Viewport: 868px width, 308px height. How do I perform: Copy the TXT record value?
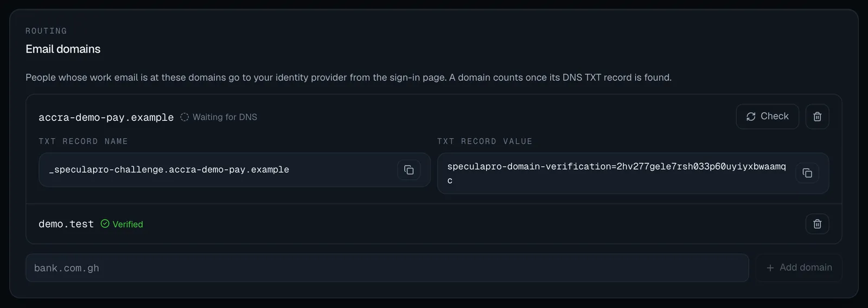pyautogui.click(x=807, y=173)
